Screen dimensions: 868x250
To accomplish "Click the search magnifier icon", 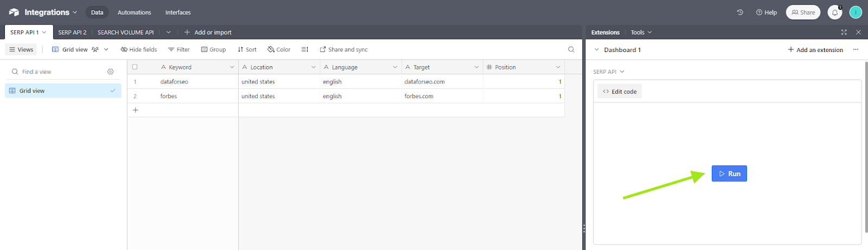I will click(x=571, y=49).
